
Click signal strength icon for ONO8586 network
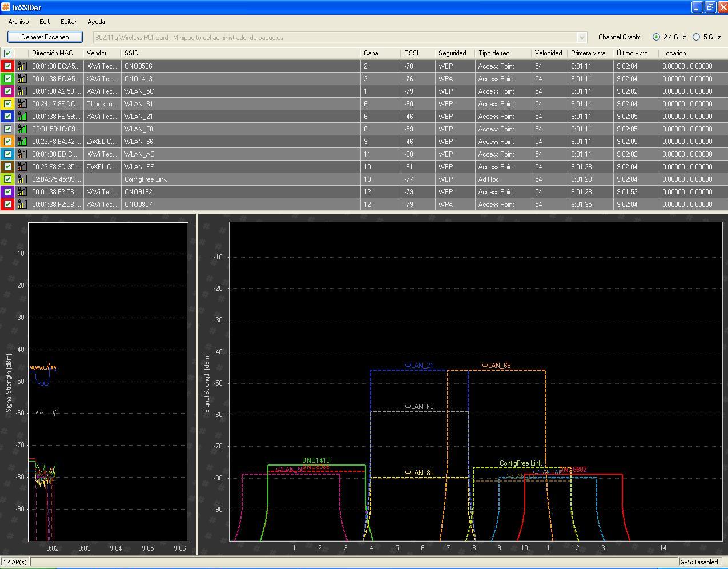click(x=22, y=66)
